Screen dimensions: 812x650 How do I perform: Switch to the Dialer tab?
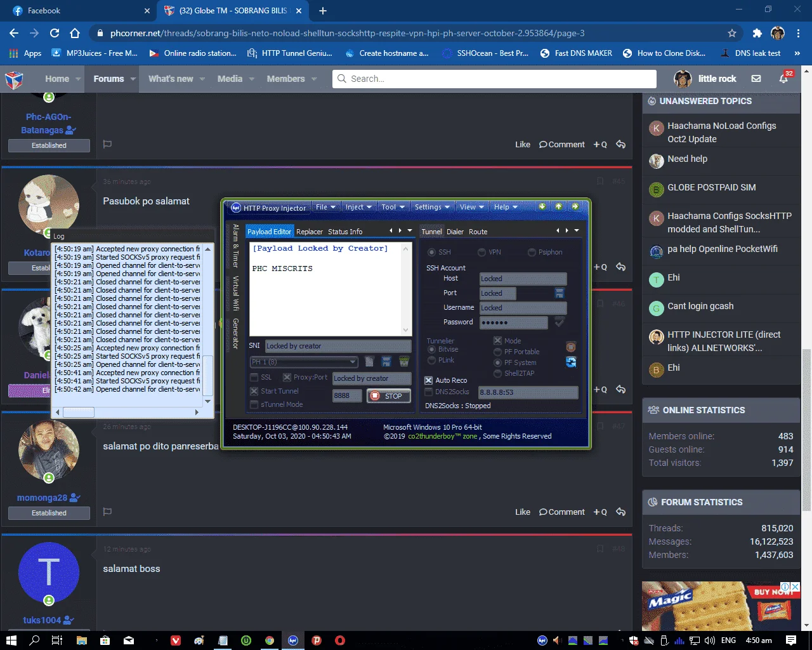click(455, 232)
